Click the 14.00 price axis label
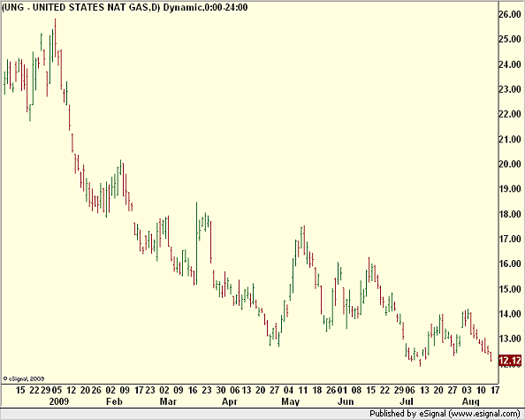Image resolution: width=525 pixels, height=420 pixels. [x=510, y=314]
